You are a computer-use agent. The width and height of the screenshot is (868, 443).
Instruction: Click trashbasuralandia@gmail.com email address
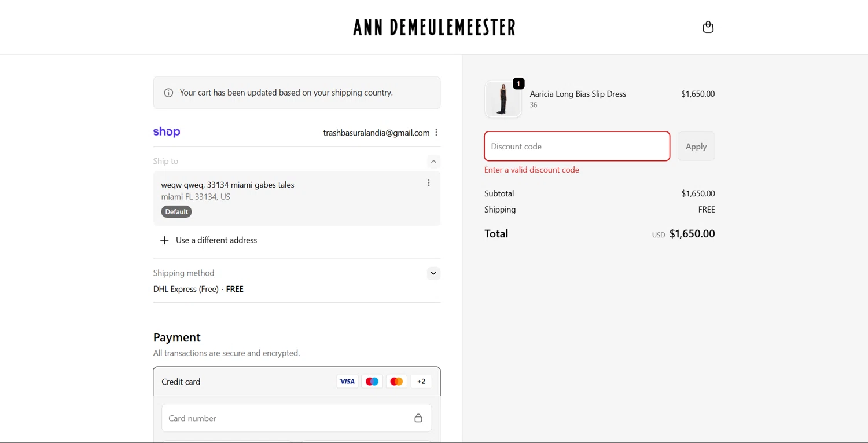[376, 133]
